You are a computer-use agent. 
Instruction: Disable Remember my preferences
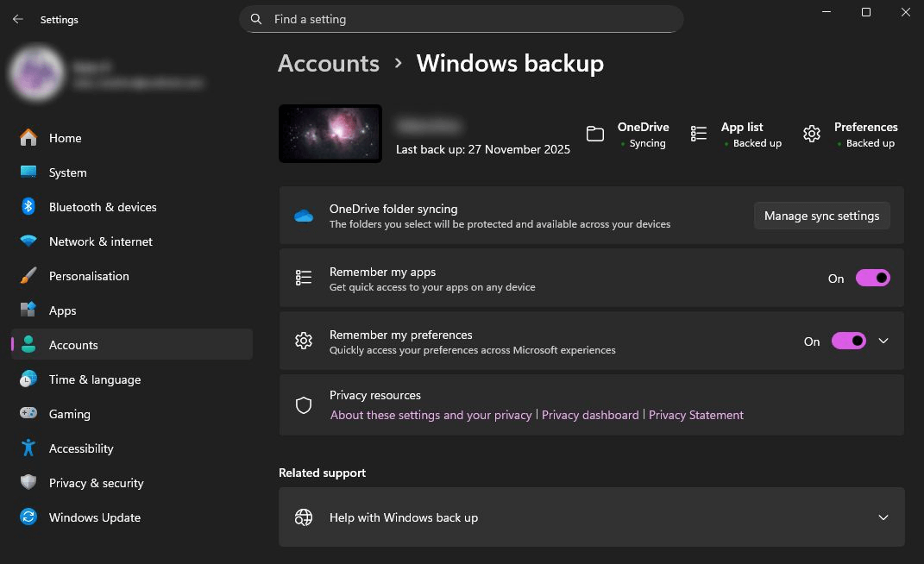[848, 341]
